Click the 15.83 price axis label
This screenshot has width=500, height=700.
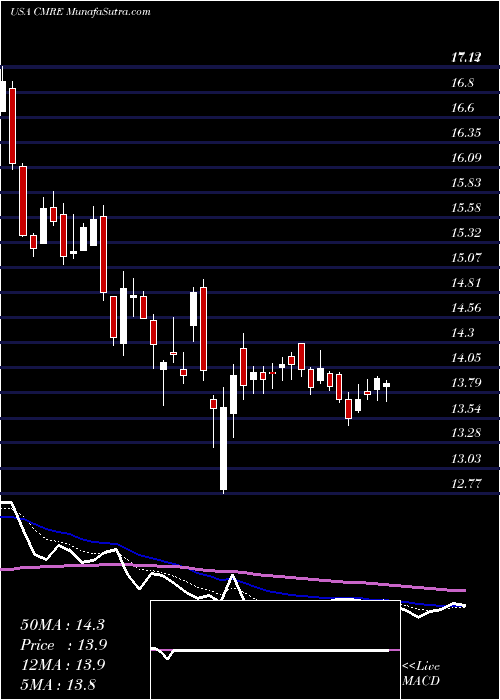[466, 183]
